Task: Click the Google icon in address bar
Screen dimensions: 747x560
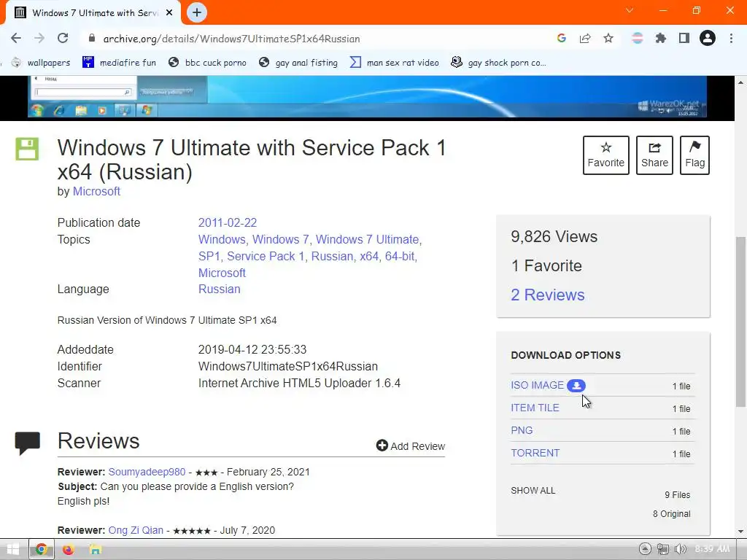Action: (561, 38)
